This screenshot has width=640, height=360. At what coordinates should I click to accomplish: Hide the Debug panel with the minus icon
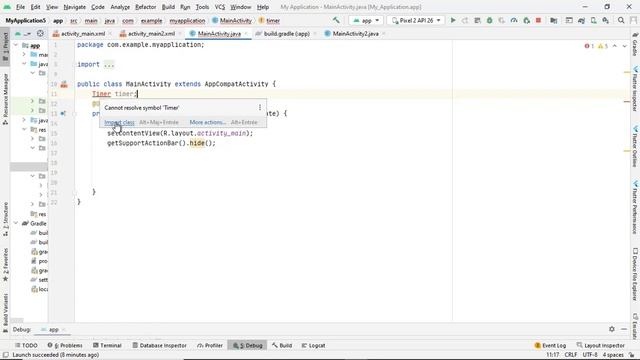[x=624, y=329]
